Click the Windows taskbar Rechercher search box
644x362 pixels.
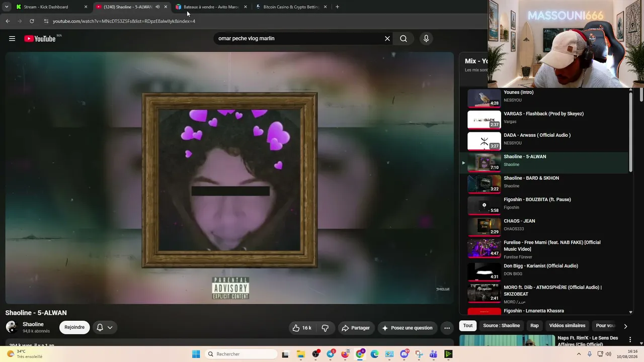click(241, 354)
